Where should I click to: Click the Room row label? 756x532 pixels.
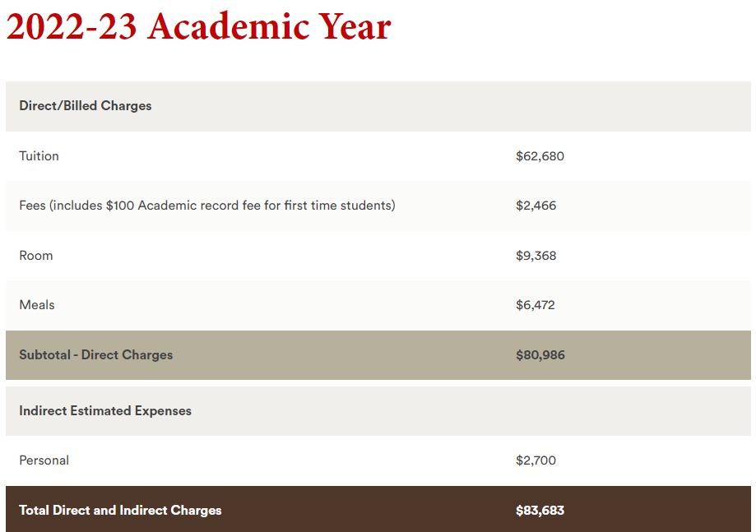click(36, 256)
